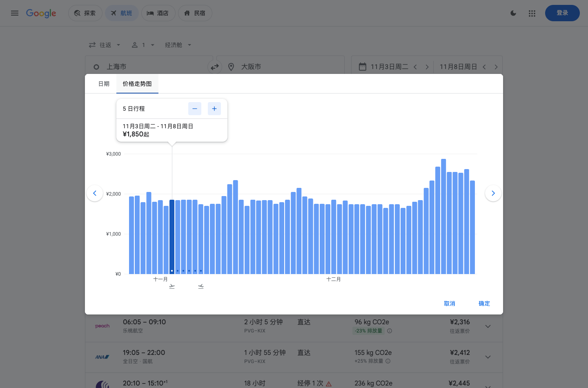The height and width of the screenshot is (388, 588).
Task: Select the 航班 flights tab
Action: pyautogui.click(x=122, y=13)
